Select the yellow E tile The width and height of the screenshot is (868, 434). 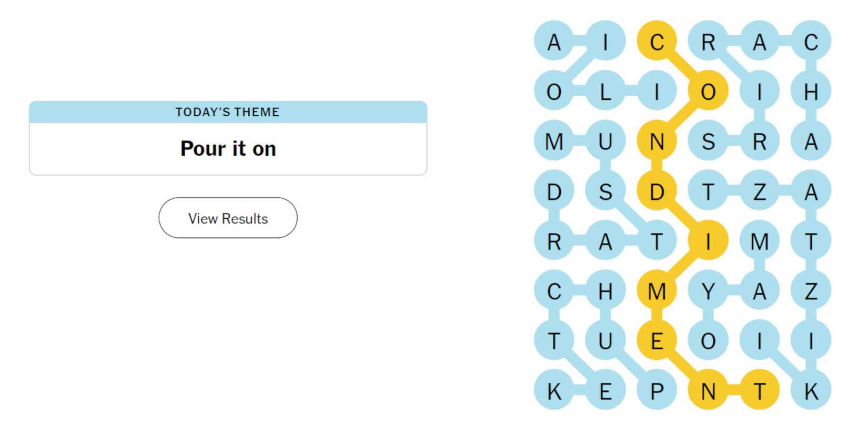[657, 340]
